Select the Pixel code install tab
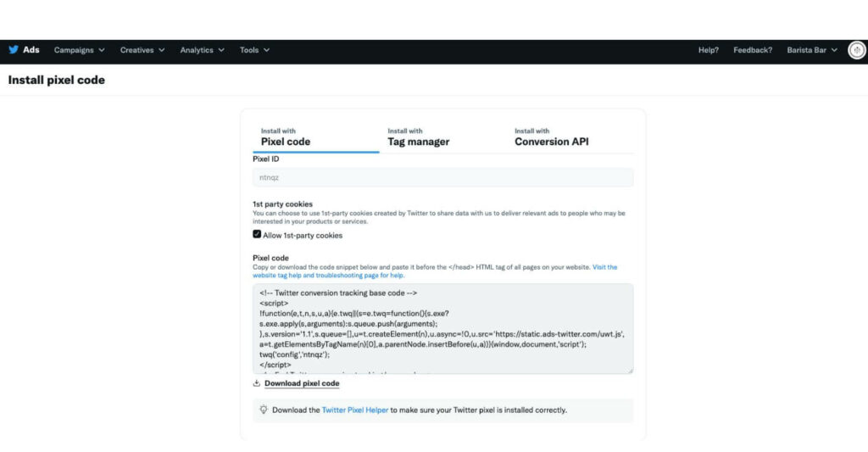Screen dimensions: 868x452 click(286, 137)
